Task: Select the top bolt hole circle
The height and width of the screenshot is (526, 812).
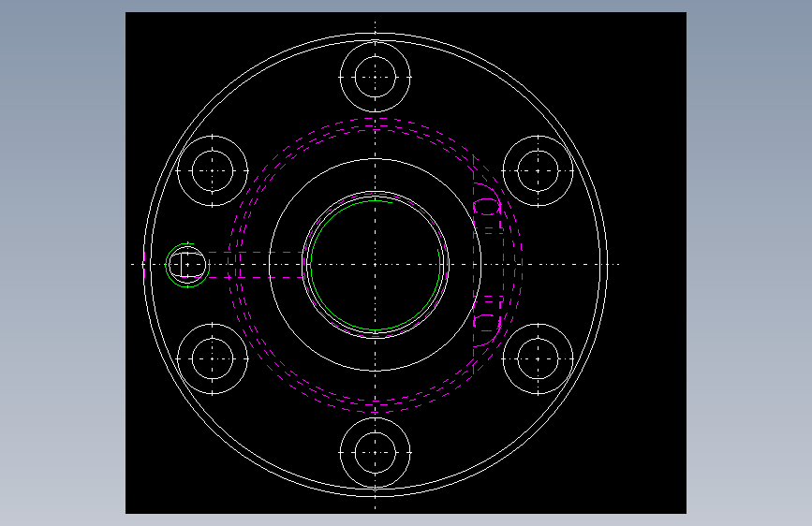Action: (376, 77)
